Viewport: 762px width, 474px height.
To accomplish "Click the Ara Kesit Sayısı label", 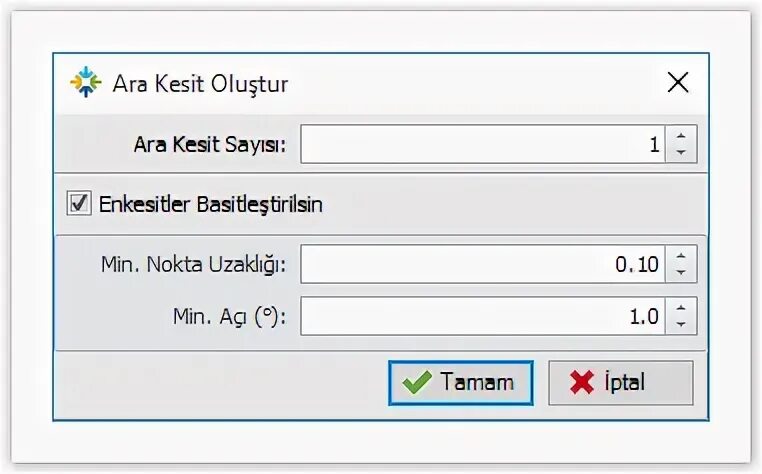I will (x=210, y=145).
